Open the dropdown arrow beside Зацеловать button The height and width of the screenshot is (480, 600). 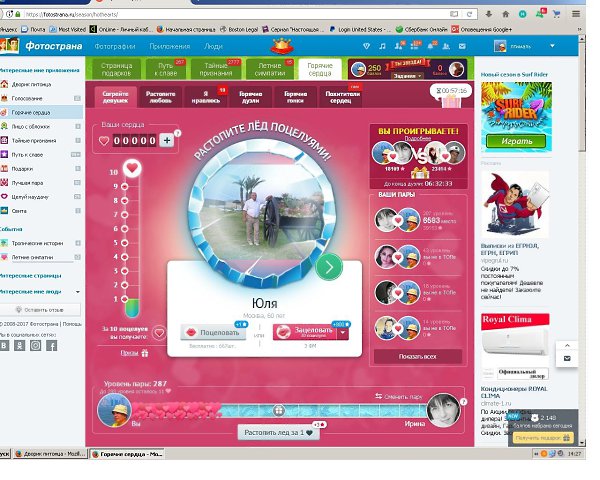tap(343, 333)
